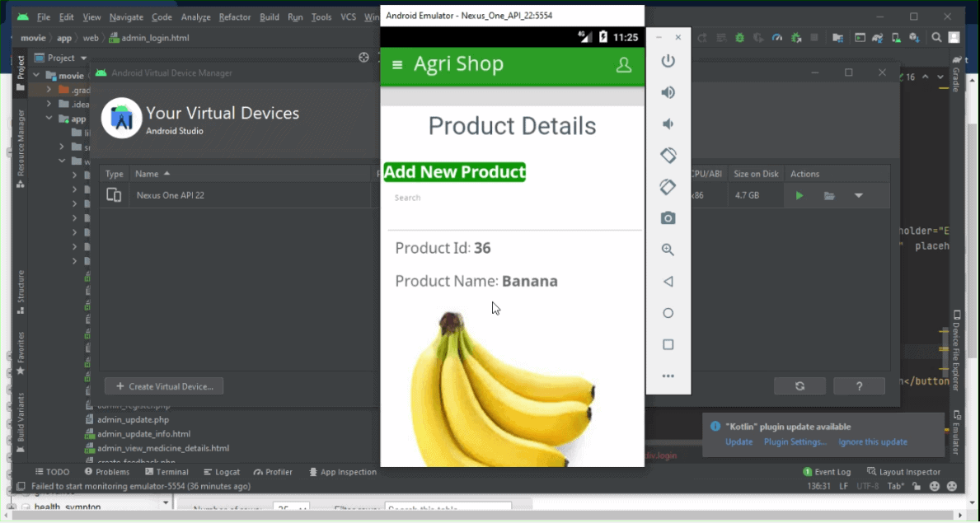Click the Create Virtual Device button
Image resolution: width=980 pixels, height=523 pixels.
[x=163, y=385]
